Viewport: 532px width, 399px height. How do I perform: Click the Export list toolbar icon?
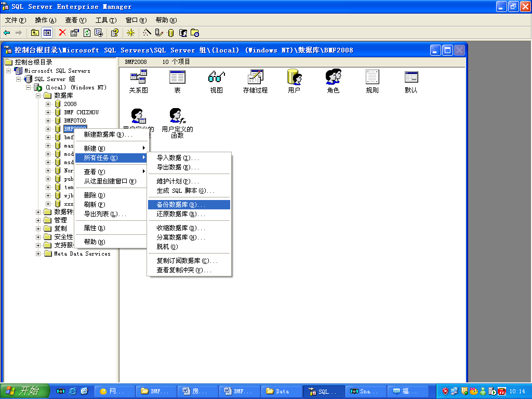[99, 33]
